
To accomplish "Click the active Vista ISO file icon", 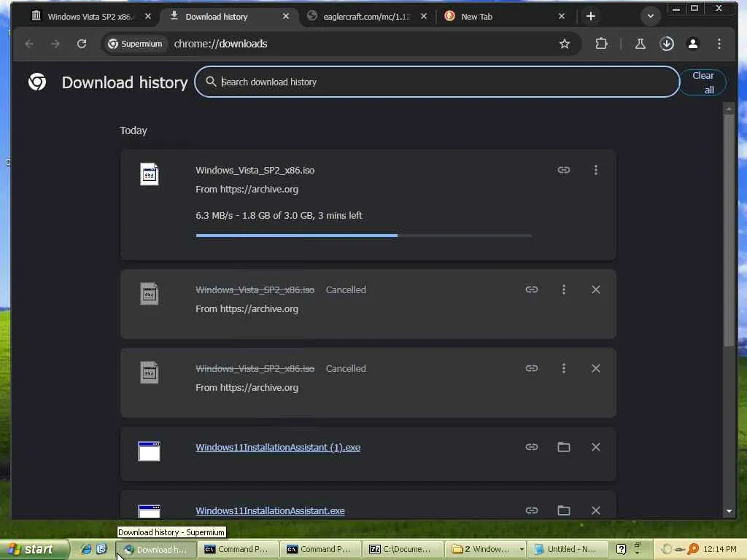I will coord(149,174).
